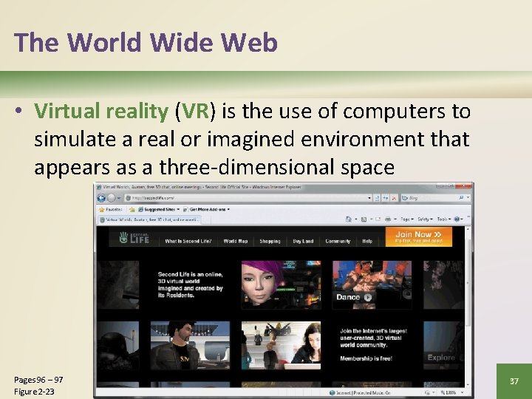The image size is (532, 399).
Task: Click the purple-haired avatar thumbnail
Action: 281,284
